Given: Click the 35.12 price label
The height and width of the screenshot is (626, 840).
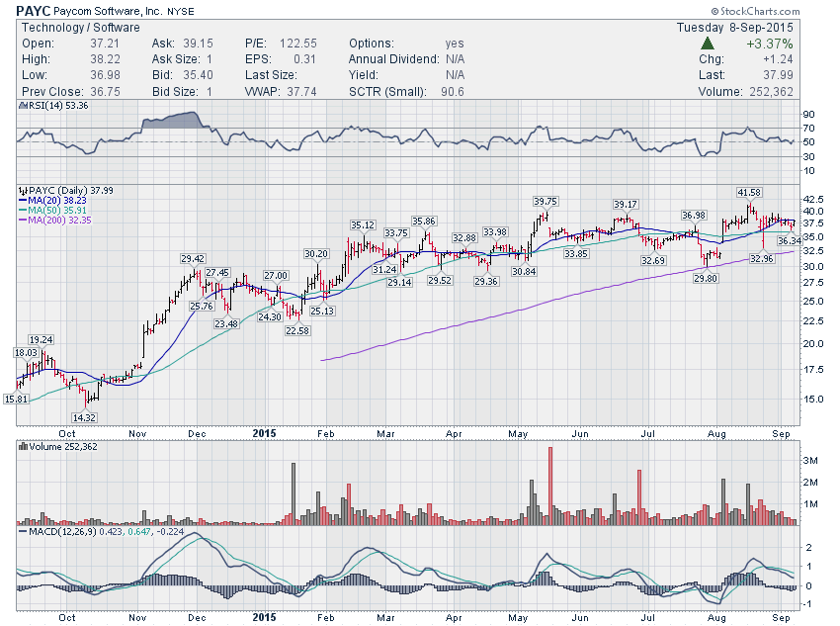Looking at the screenshot, I should pos(363,225).
